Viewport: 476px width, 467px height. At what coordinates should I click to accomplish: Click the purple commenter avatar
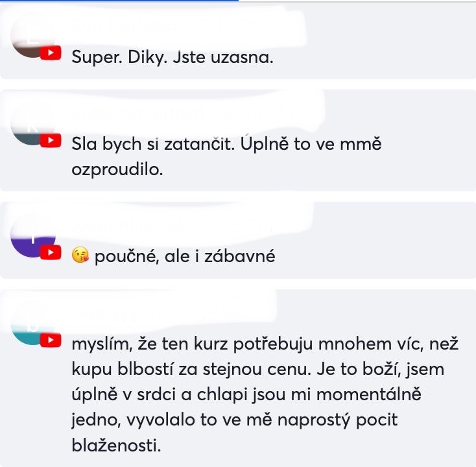33,236
